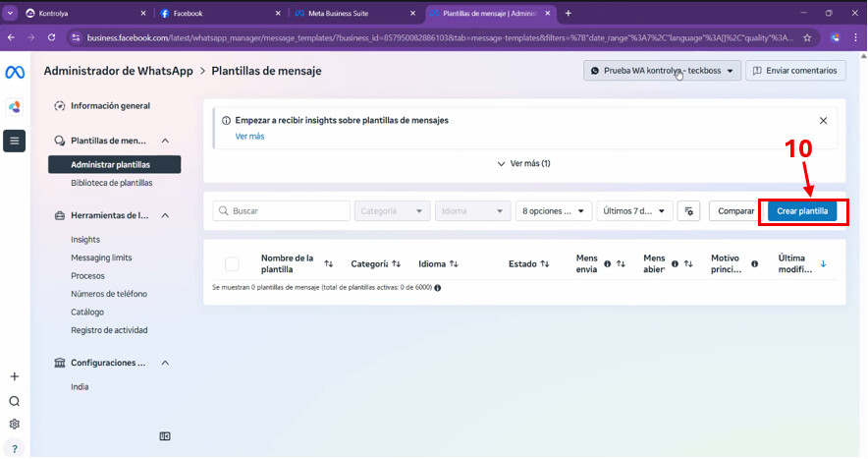Expand the Ver más (1) section
Image resolution: width=868 pixels, height=459 pixels.
coord(523,164)
